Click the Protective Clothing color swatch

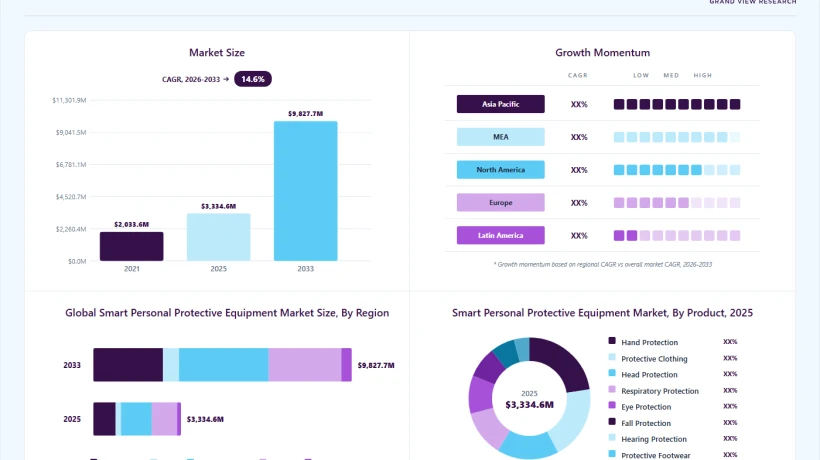[612, 357]
